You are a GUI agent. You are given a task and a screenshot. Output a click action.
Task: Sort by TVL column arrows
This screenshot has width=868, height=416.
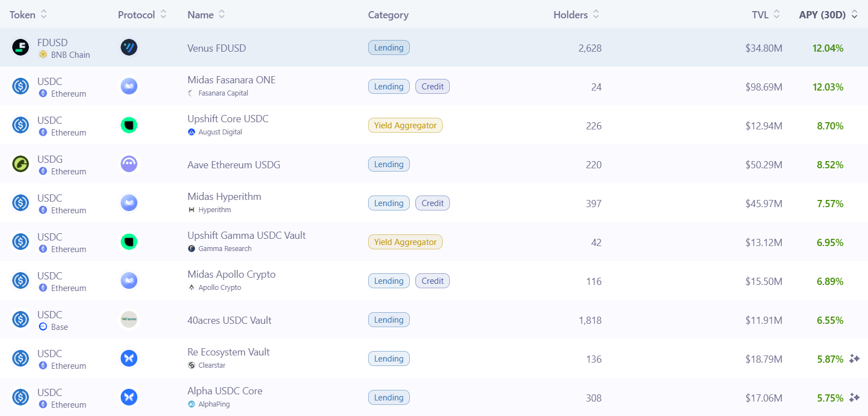[x=777, y=15]
